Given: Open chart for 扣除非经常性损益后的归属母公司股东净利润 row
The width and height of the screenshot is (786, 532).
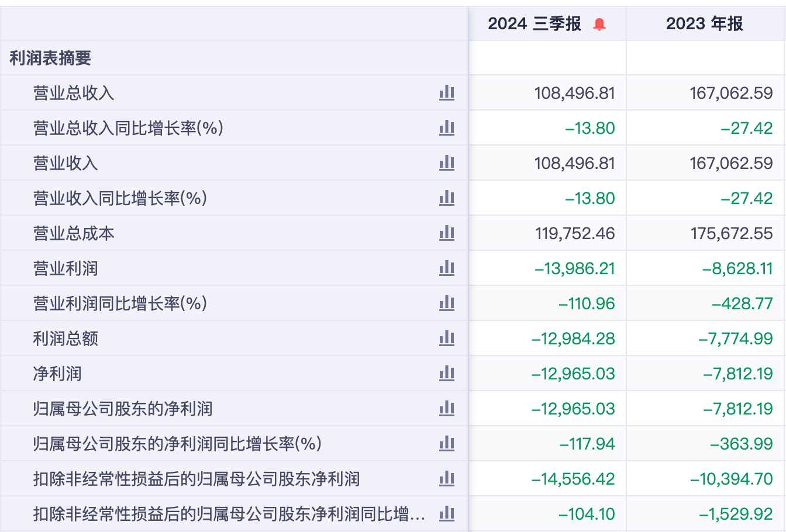Looking at the screenshot, I should click(447, 479).
